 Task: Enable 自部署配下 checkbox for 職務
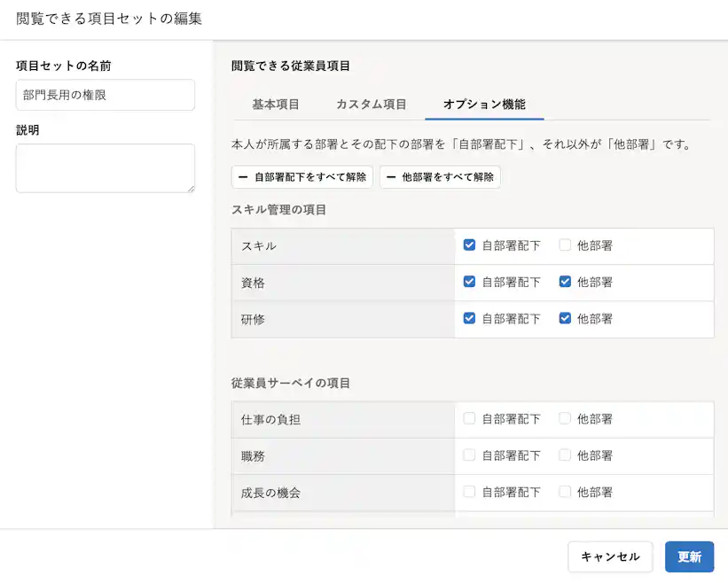click(469, 455)
